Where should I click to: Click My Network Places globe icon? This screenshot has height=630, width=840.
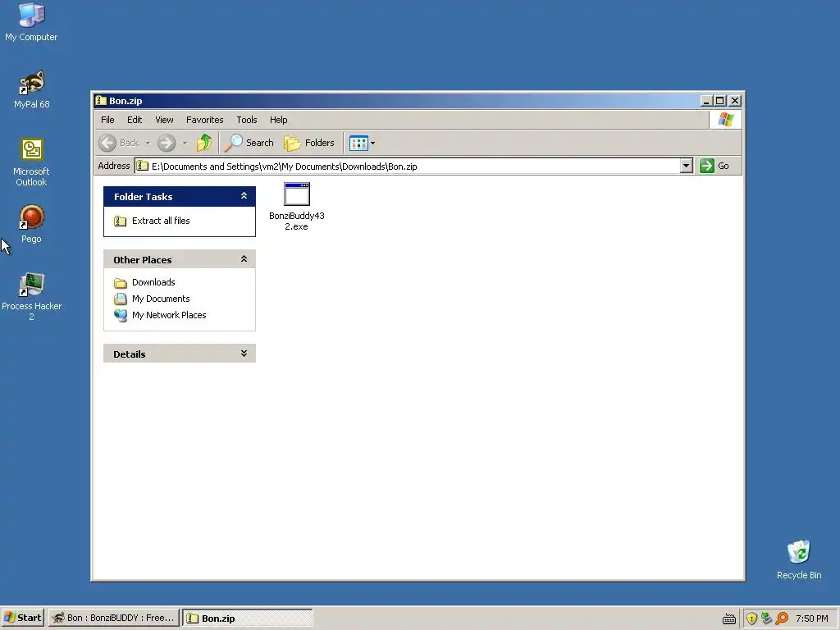click(x=121, y=316)
